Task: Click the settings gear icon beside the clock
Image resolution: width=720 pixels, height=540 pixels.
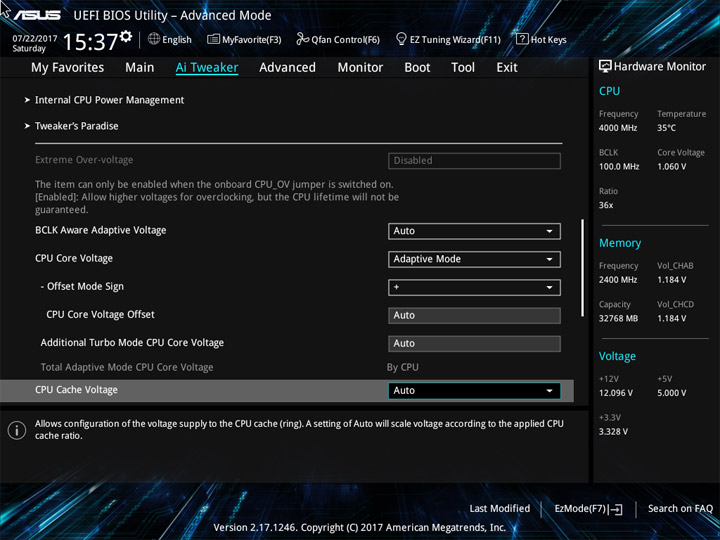Action: [x=126, y=36]
